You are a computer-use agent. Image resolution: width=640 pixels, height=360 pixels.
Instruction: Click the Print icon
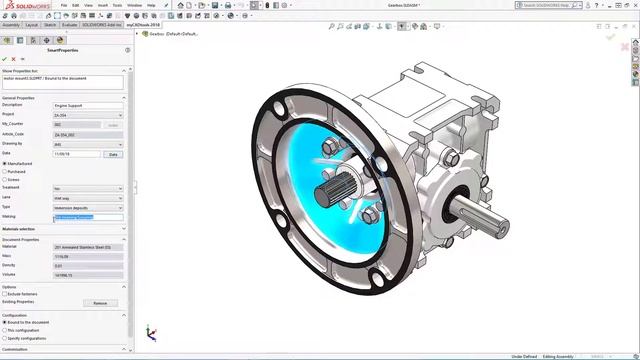[x=228, y=5]
